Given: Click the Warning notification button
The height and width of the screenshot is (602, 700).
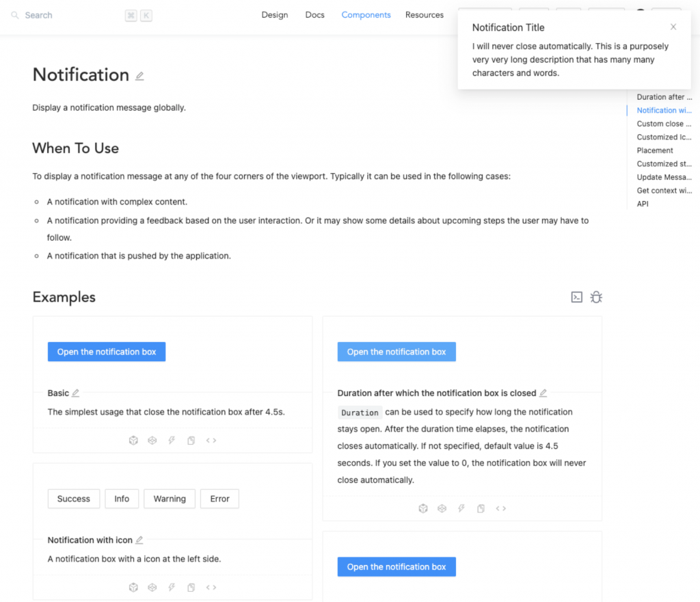Looking at the screenshot, I should 170,499.
